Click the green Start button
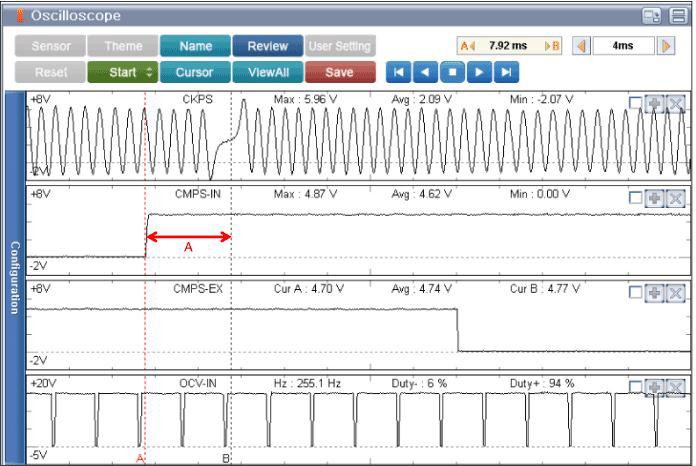The height and width of the screenshot is (466, 696). pyautogui.click(x=123, y=72)
